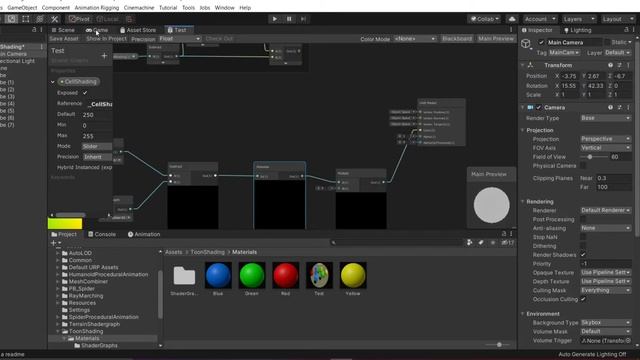Viewport: 640px width, 360px height.
Task: Open Camera component preset icon
Action: point(620,107)
